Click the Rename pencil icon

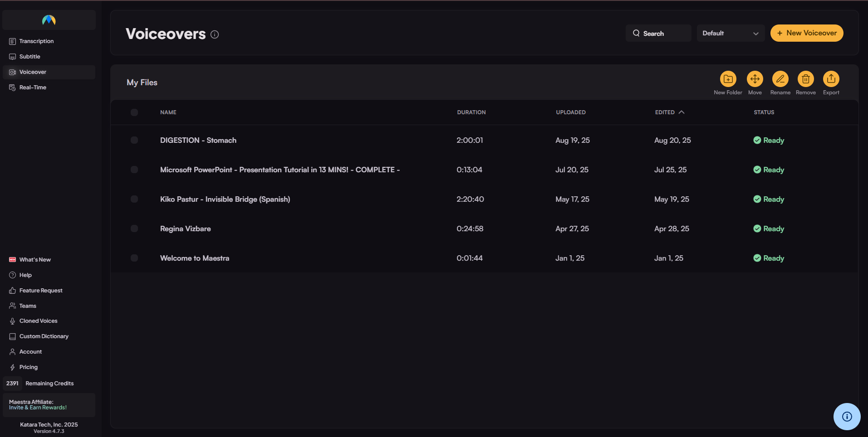(780, 79)
